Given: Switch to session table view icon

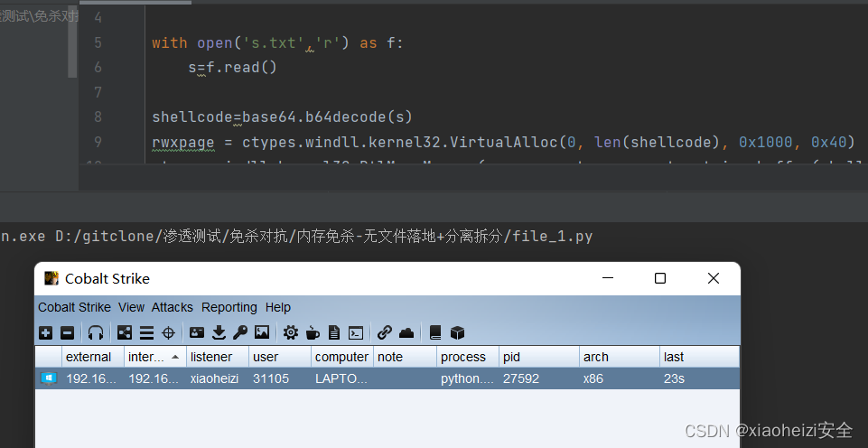Looking at the screenshot, I should point(146,332).
